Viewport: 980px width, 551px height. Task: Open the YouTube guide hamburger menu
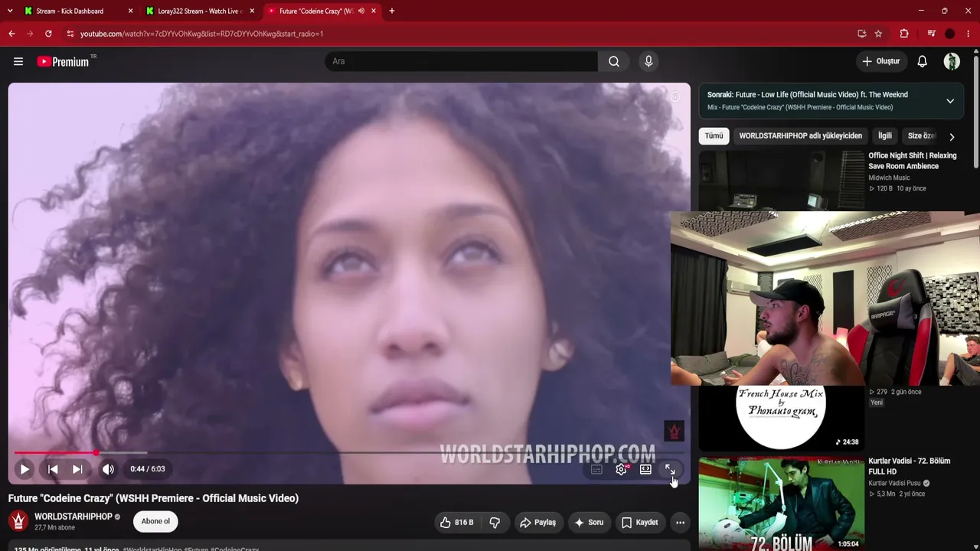[x=18, y=61]
